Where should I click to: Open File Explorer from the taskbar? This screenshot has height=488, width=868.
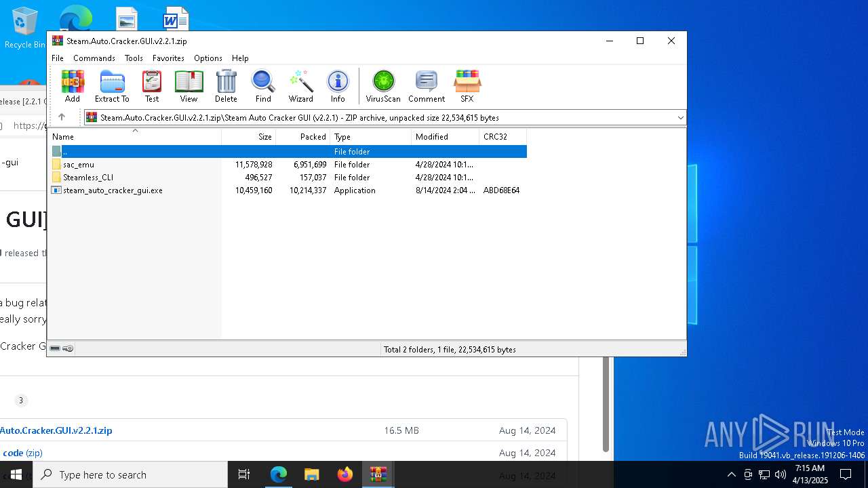tap(311, 474)
